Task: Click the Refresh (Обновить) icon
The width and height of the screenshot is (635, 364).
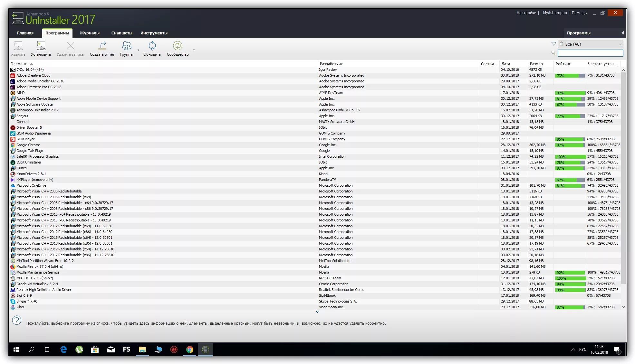Action: (152, 48)
